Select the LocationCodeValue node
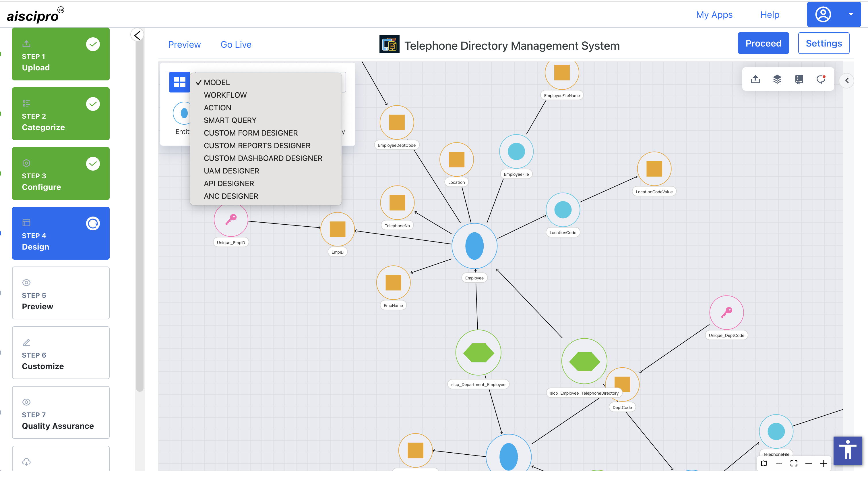This screenshot has height=494, width=868. pos(654,169)
